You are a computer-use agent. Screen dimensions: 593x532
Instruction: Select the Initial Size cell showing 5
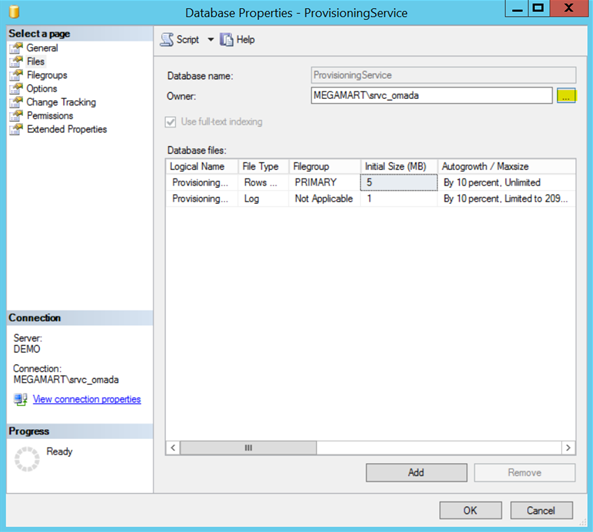coord(399,183)
